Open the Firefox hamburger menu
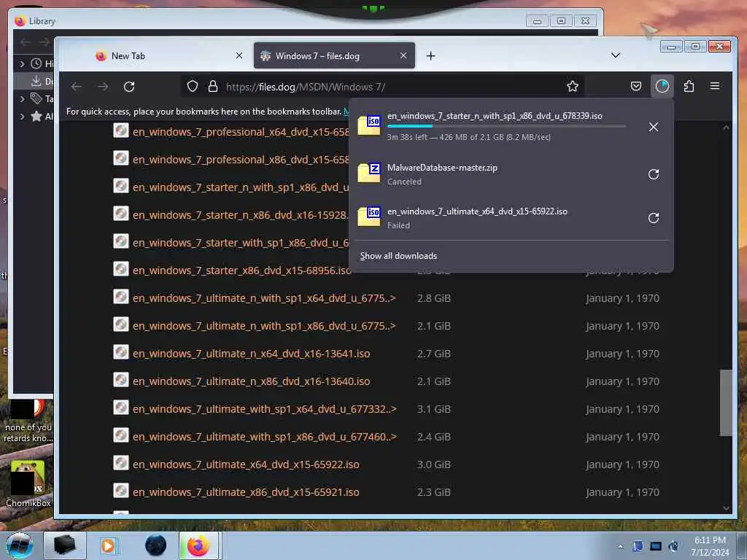747x560 pixels. (x=715, y=86)
